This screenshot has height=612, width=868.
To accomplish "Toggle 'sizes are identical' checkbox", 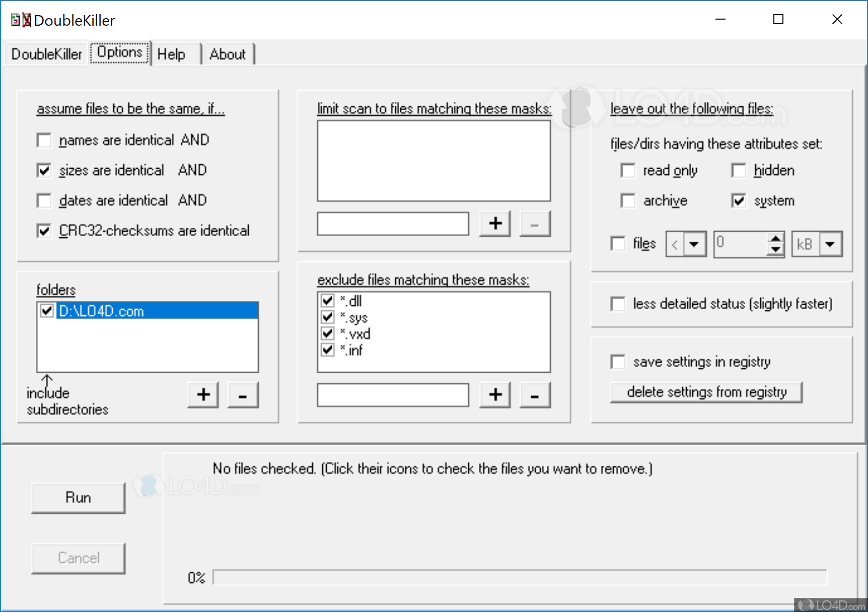I will (x=44, y=170).
